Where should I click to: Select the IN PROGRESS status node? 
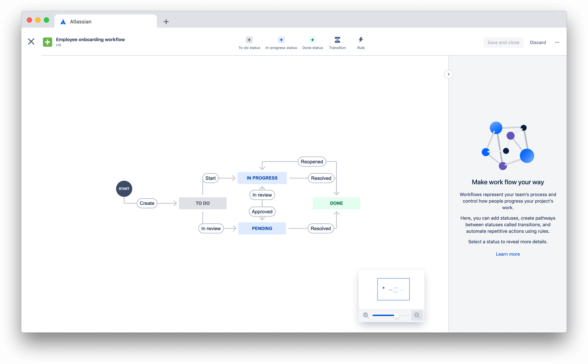point(262,178)
